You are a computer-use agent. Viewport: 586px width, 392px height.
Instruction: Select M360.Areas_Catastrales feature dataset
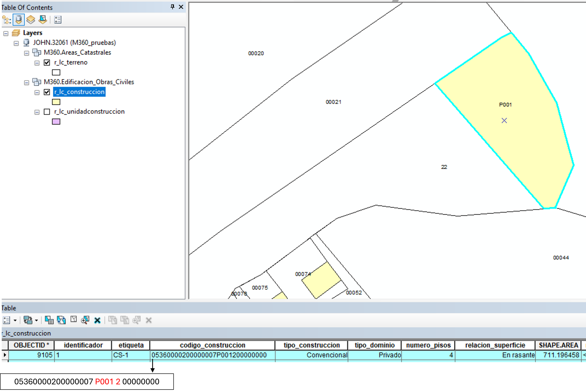coord(77,52)
